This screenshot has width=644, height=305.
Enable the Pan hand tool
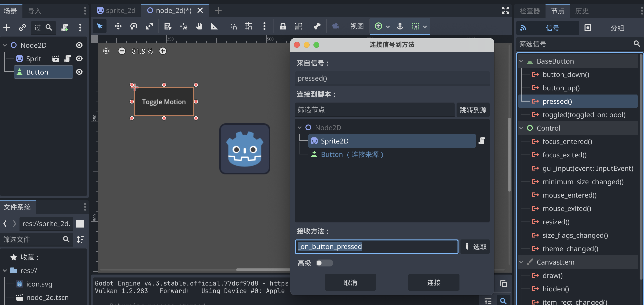pyautogui.click(x=199, y=26)
